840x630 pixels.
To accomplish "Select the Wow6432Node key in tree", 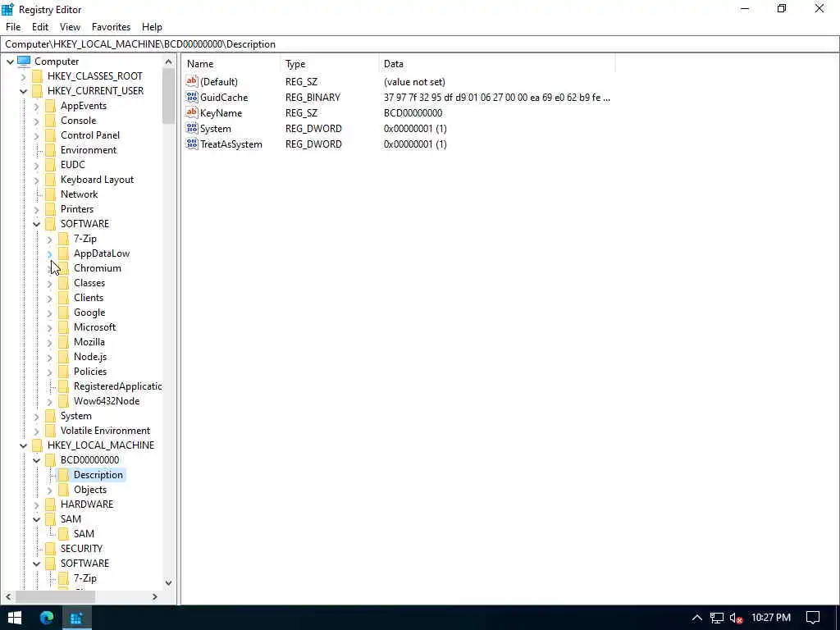I will [107, 401].
